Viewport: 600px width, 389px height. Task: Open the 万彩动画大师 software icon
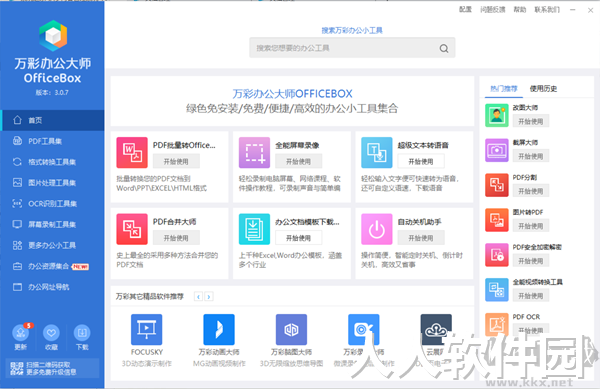(x=219, y=329)
